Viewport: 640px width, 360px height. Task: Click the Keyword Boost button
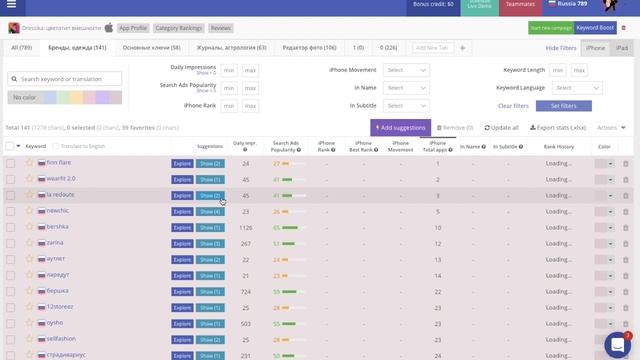pos(595,28)
